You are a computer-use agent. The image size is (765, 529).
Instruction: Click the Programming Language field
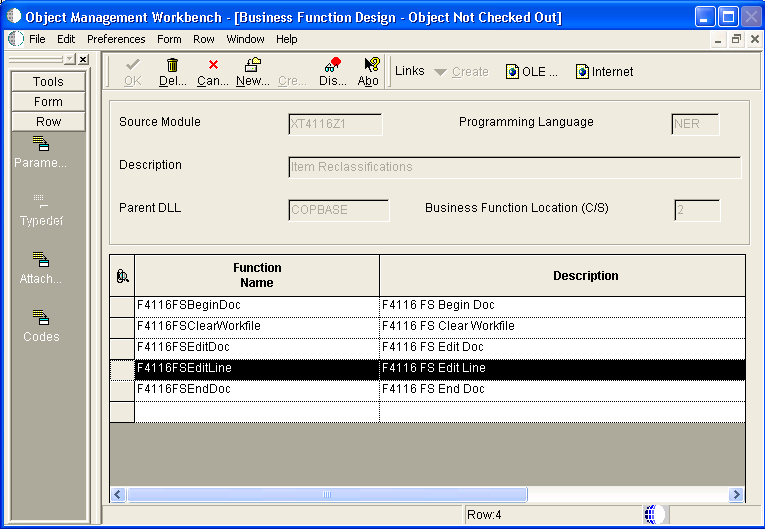(x=695, y=124)
